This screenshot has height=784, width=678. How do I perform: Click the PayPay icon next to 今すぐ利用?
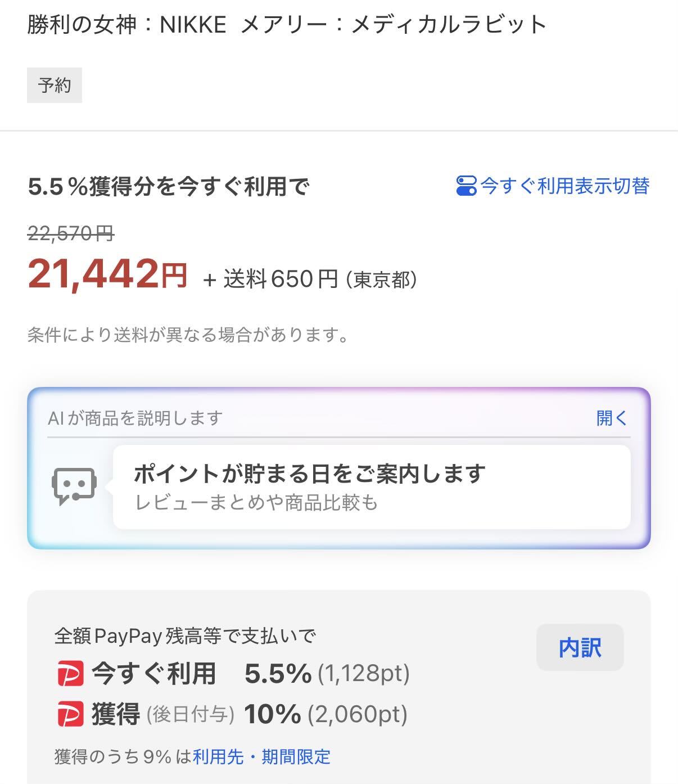[70, 674]
